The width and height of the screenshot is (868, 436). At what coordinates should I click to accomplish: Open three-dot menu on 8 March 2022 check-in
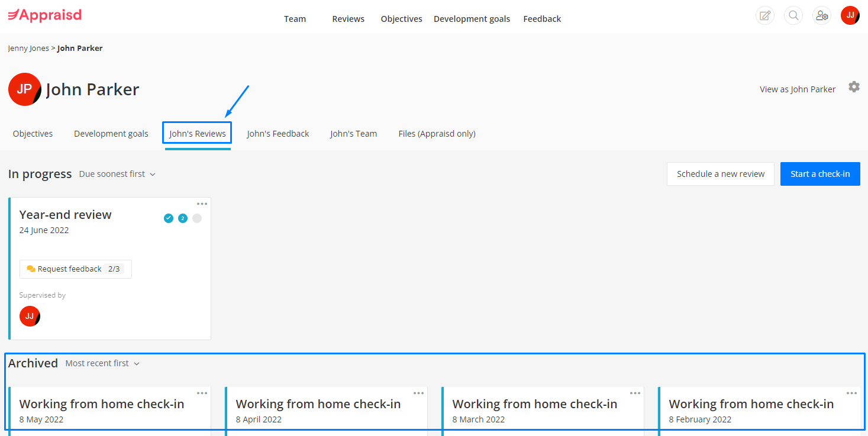pos(635,393)
